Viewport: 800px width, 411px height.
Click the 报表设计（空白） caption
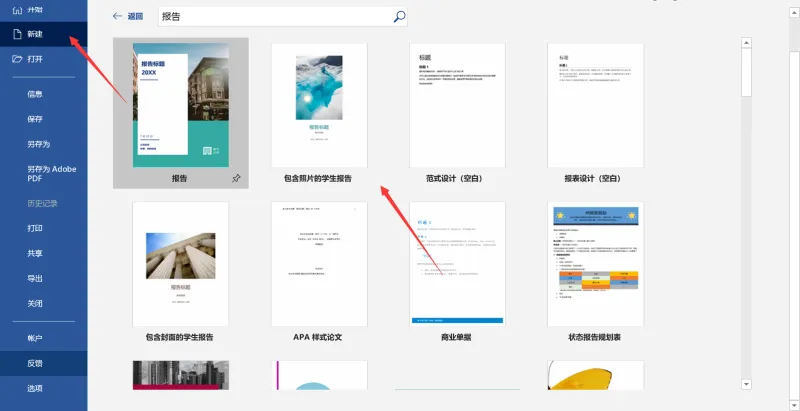click(592, 178)
